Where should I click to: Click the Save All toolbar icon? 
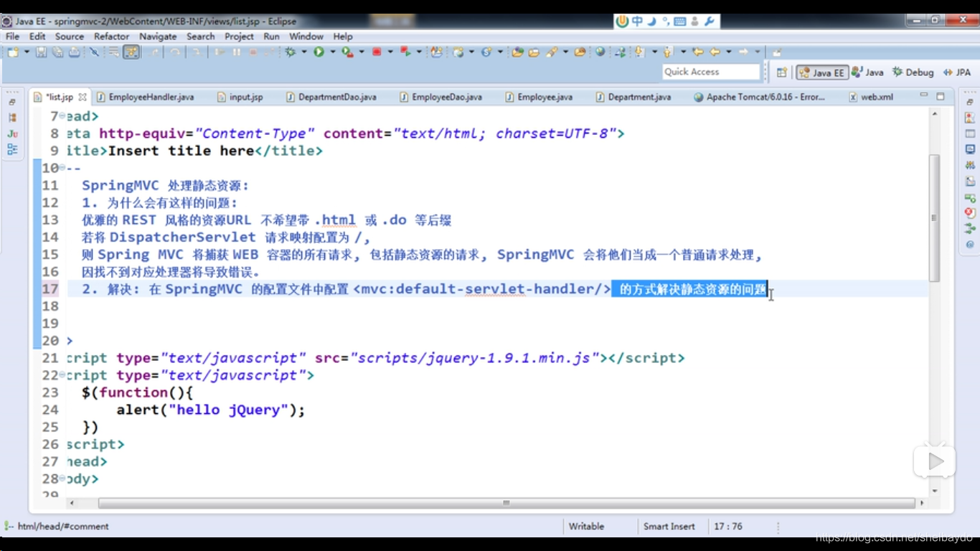pos(57,52)
